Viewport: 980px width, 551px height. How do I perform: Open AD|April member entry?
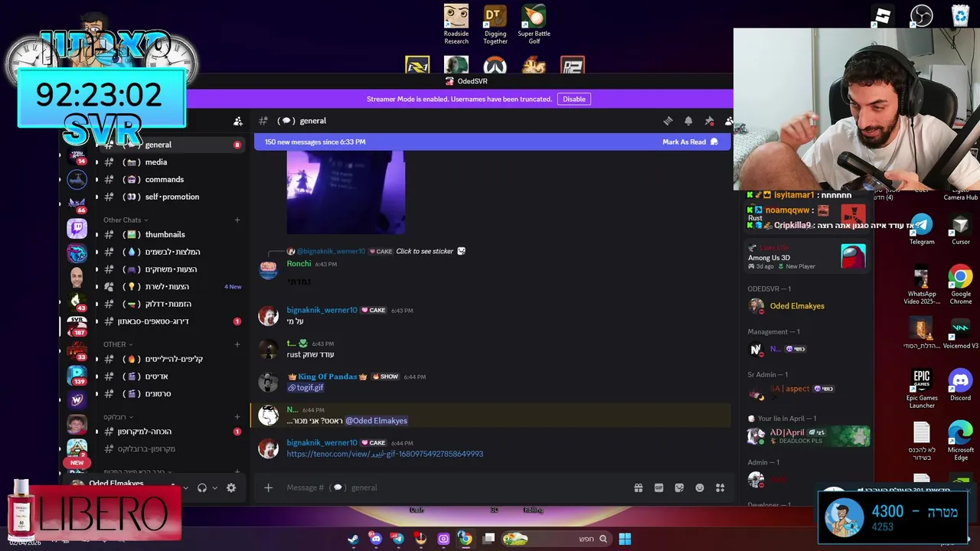[x=808, y=436]
